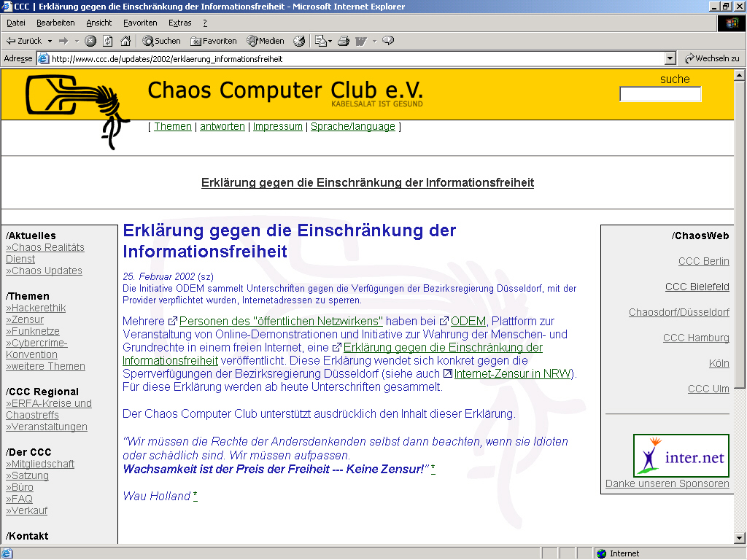Open the Suchen search panel

click(x=161, y=41)
